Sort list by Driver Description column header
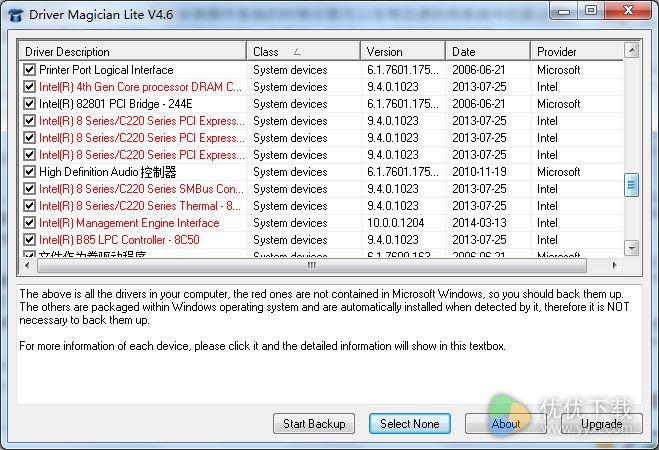 point(133,52)
